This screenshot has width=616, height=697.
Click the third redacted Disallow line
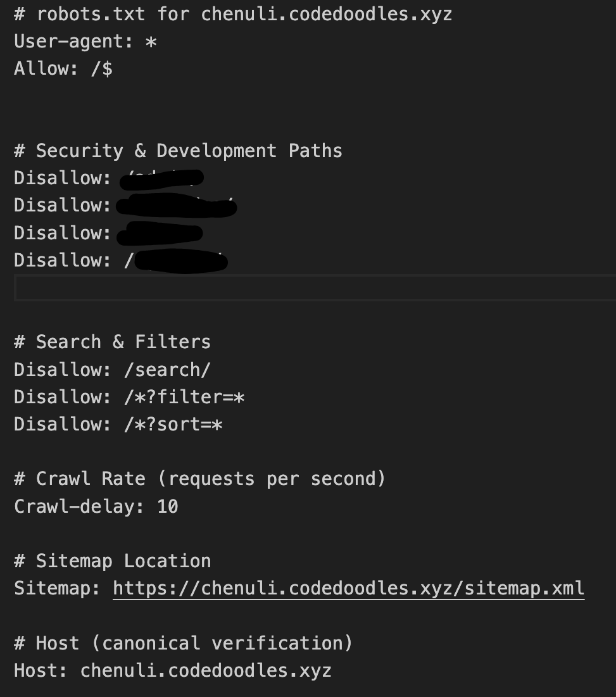[x=108, y=233]
